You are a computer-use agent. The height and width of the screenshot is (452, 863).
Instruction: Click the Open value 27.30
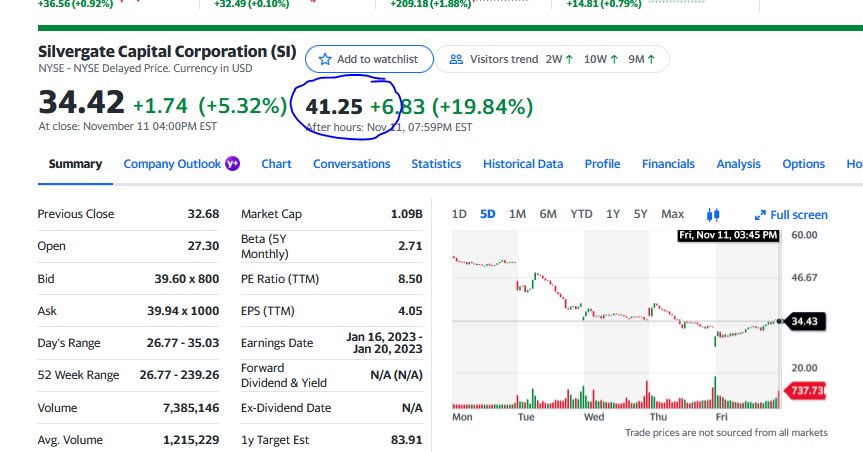click(x=203, y=246)
